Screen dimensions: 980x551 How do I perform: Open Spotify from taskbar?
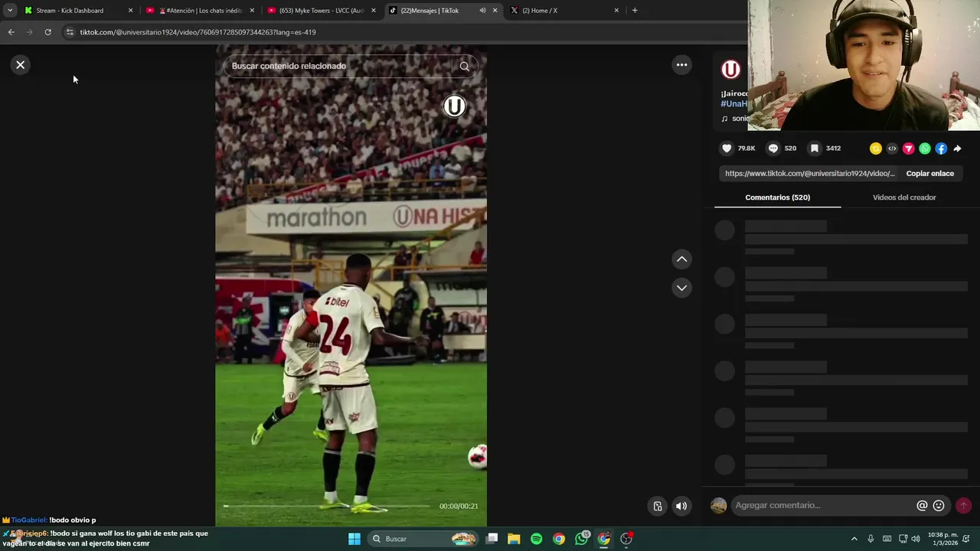pos(536,539)
